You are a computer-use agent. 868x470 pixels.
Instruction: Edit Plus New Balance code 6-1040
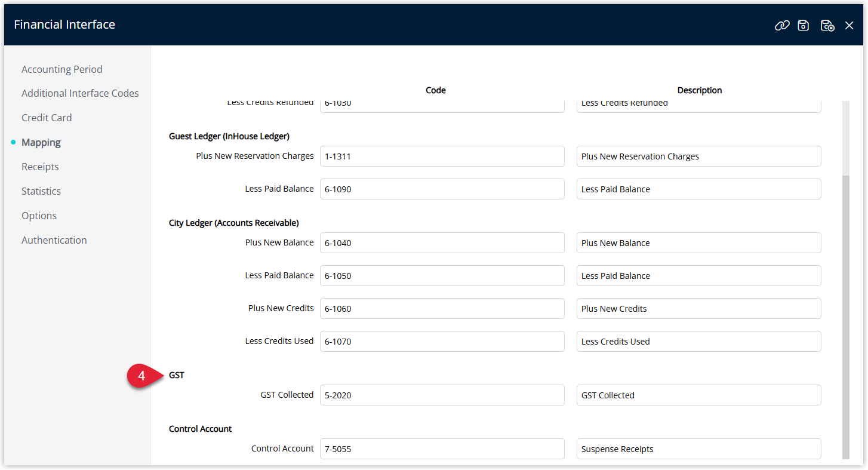442,243
